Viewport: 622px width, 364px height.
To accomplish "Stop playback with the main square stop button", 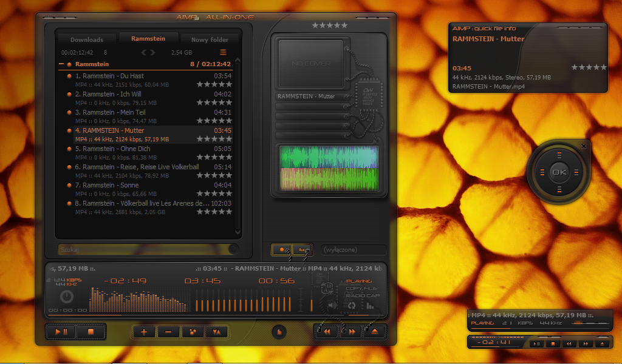I will 91,331.
